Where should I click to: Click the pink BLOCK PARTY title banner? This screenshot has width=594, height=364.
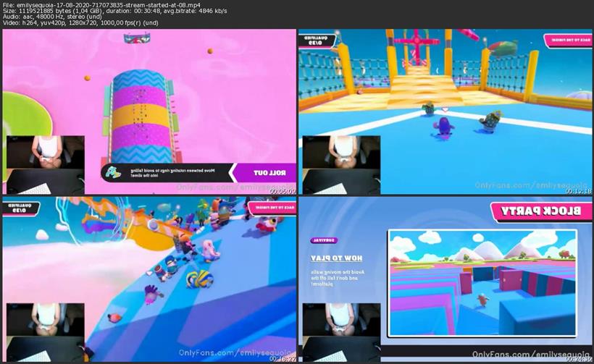pos(535,211)
